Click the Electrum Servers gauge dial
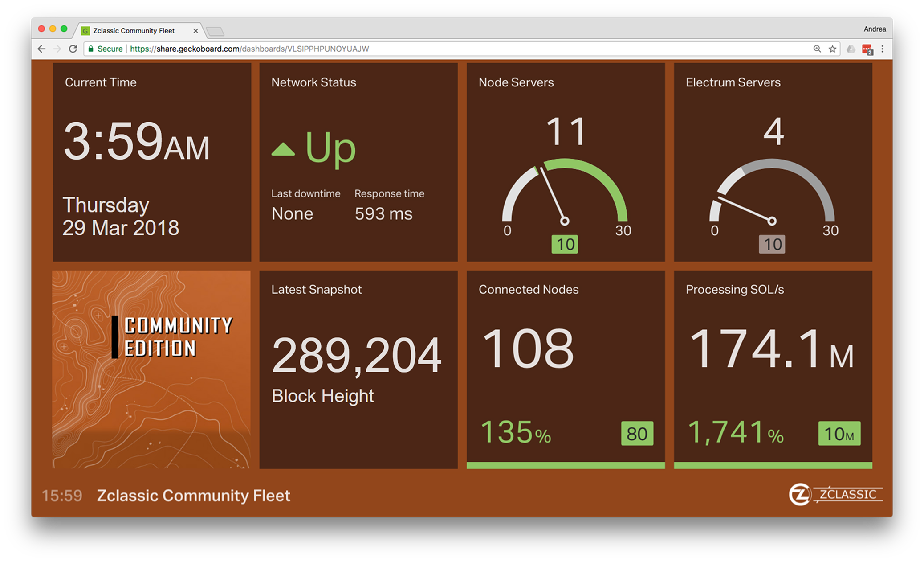 coord(772,192)
